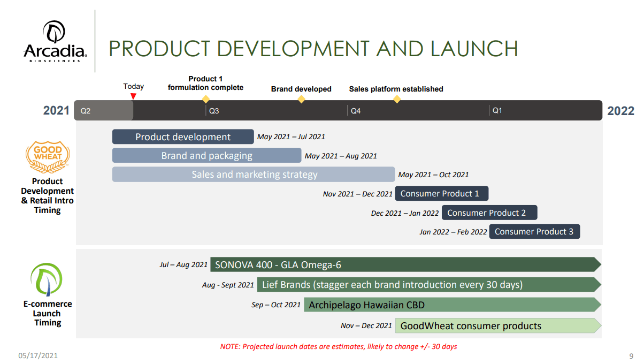Select the Lief Brands arrow bar
This screenshot has width=644, height=364.
click(430, 285)
